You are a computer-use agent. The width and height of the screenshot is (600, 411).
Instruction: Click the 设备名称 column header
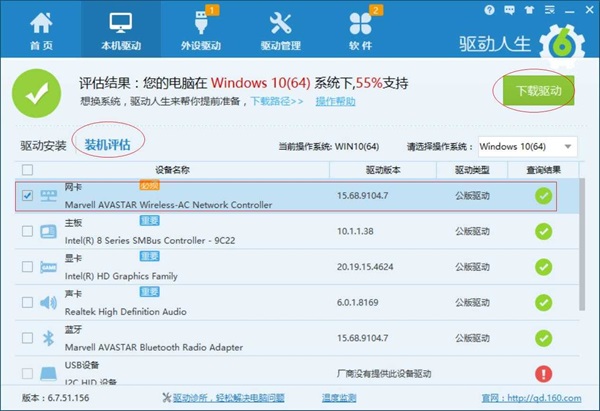coord(172,170)
